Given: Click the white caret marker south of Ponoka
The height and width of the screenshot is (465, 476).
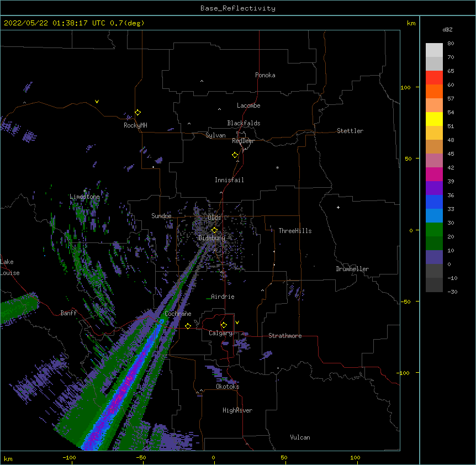Looking at the screenshot, I should (x=202, y=81).
